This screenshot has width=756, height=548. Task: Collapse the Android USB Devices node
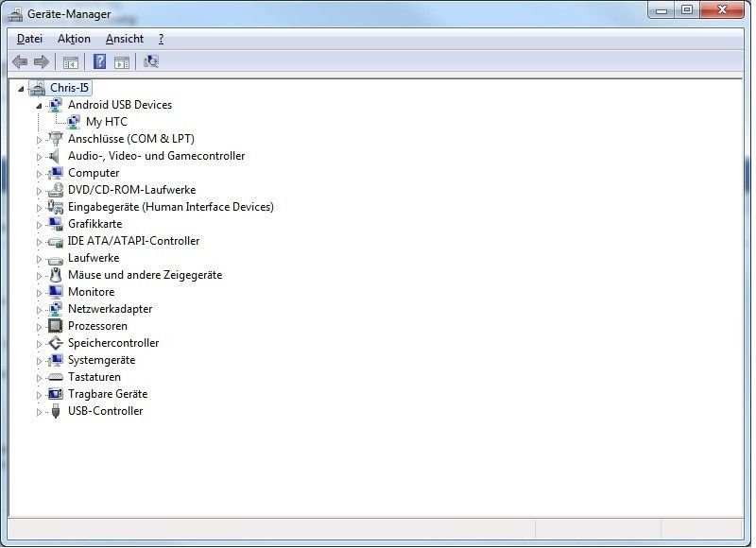point(39,106)
